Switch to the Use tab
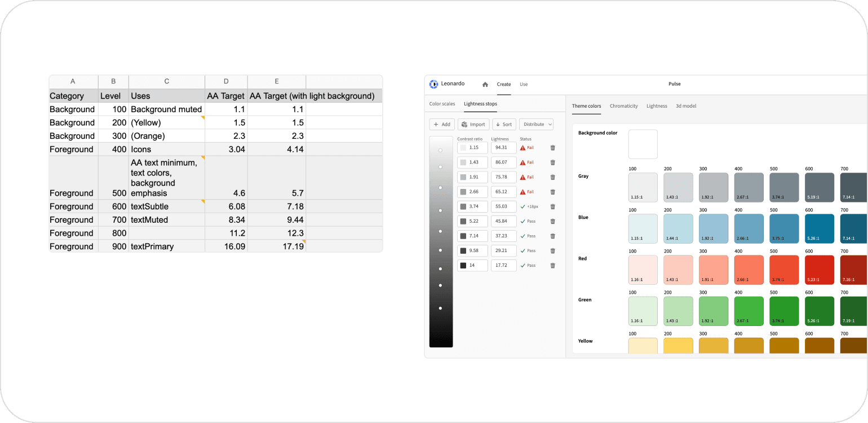 [x=524, y=84]
